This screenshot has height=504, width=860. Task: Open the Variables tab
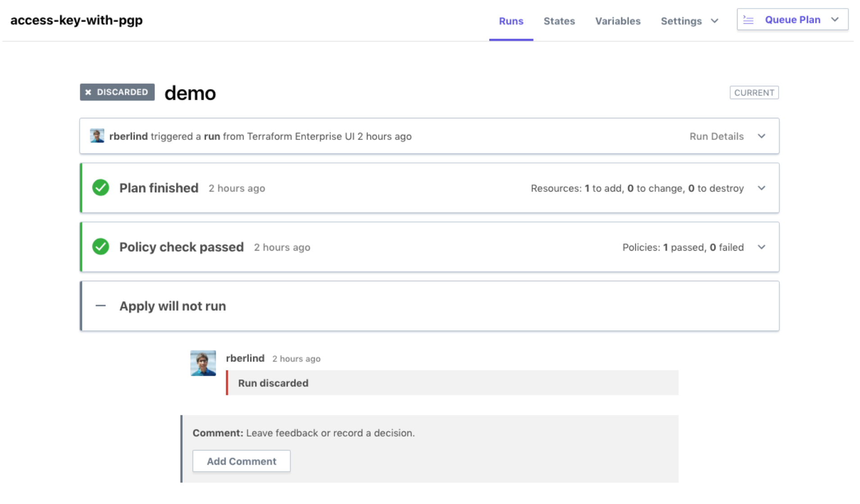[617, 21]
